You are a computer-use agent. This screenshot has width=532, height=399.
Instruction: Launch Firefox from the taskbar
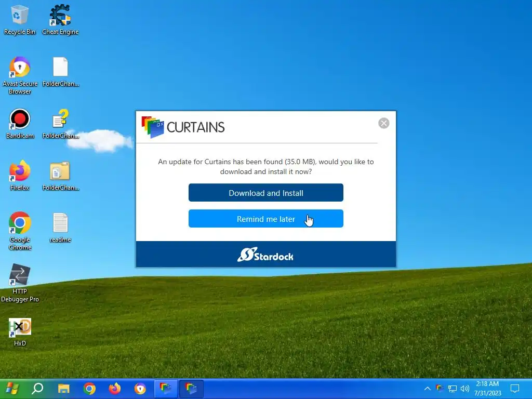pos(115,389)
